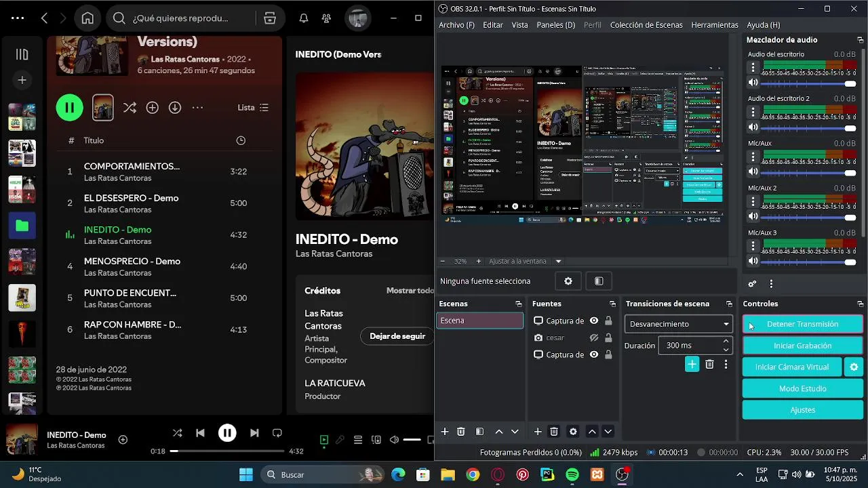868x488 pixels.
Task: Delete the selected scene with Escenas trash icon
Action: click(461, 431)
